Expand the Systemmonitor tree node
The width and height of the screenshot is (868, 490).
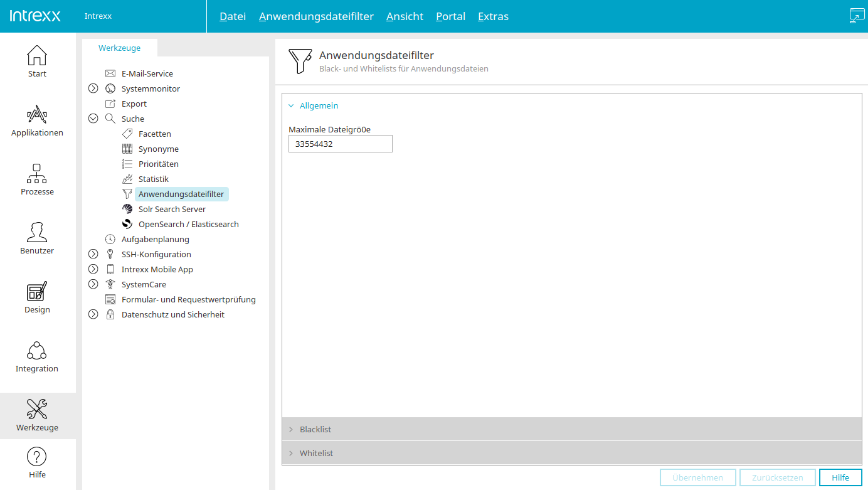pyautogui.click(x=93, y=88)
